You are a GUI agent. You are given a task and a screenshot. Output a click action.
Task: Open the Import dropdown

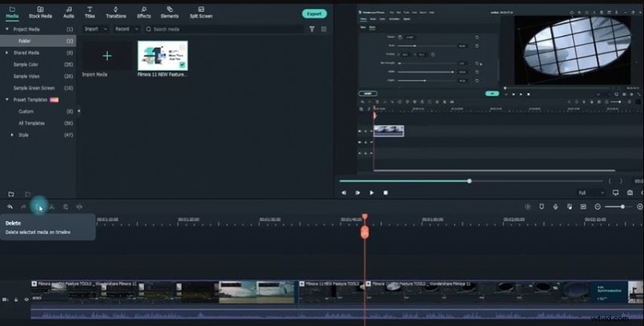96,29
